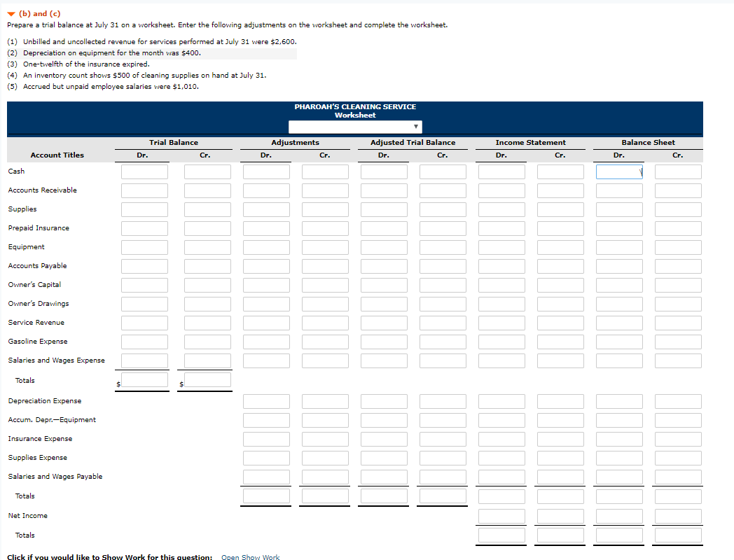Select the Equipment Balance Sheet Dr. field

618,246
